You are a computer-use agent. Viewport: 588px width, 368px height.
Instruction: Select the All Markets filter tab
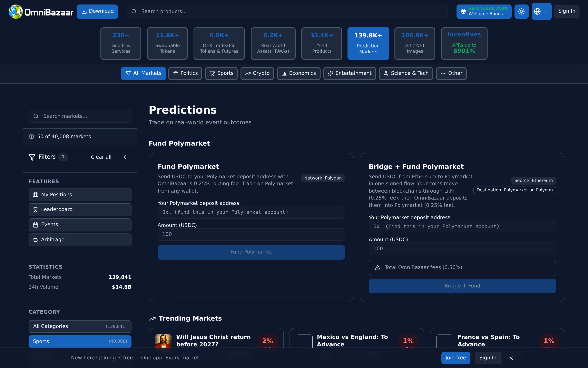coord(143,73)
